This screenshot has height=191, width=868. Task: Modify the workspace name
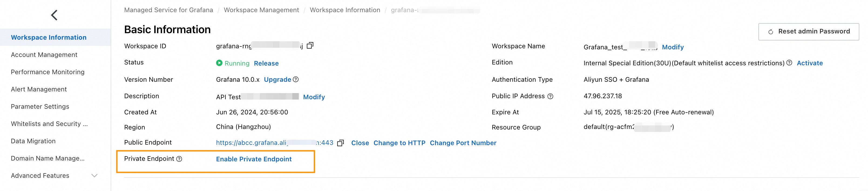click(x=673, y=47)
